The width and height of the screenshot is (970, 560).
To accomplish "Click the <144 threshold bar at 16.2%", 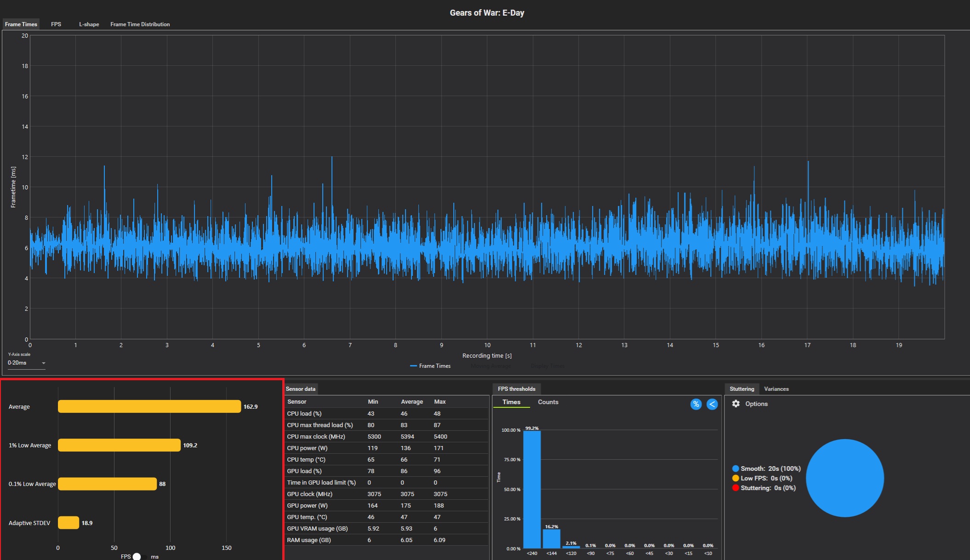I will (x=551, y=539).
